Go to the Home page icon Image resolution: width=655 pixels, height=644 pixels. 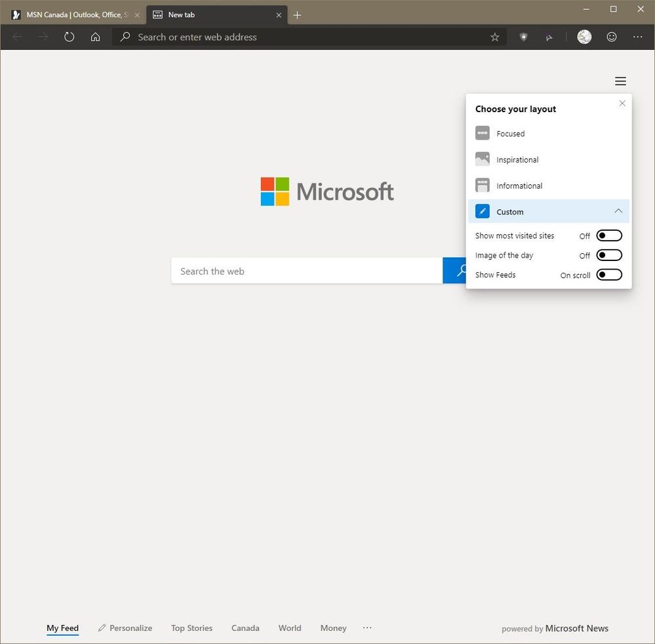tap(95, 37)
